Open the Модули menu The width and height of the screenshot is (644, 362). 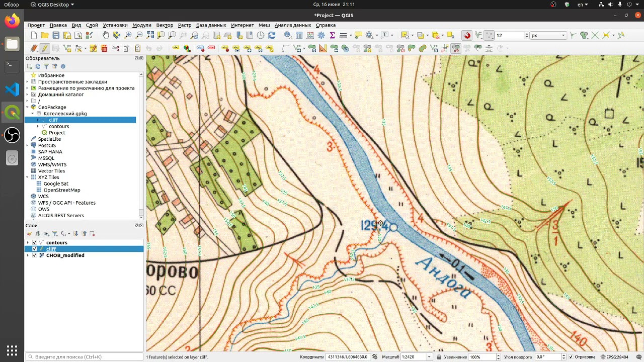click(x=142, y=25)
